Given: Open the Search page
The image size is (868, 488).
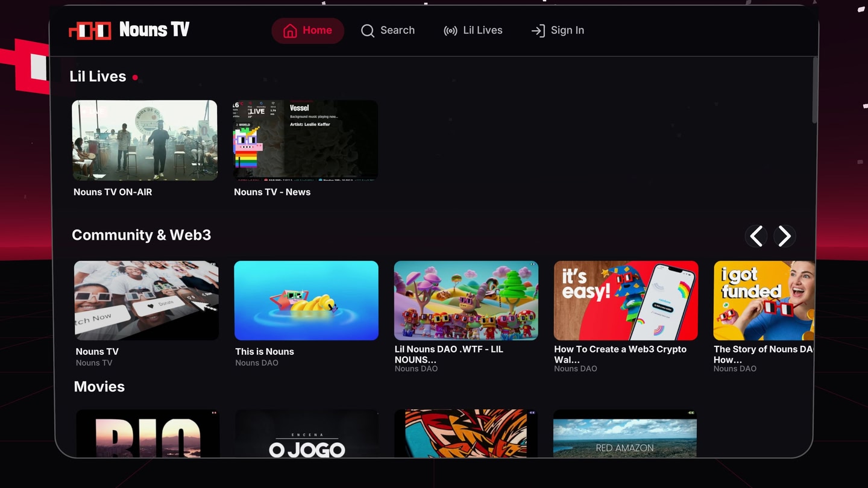Looking at the screenshot, I should (x=388, y=31).
